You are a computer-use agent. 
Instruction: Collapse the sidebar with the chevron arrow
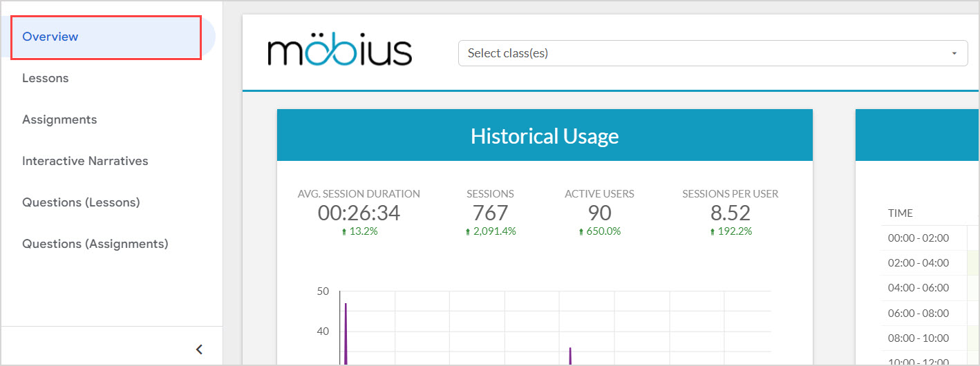click(199, 349)
